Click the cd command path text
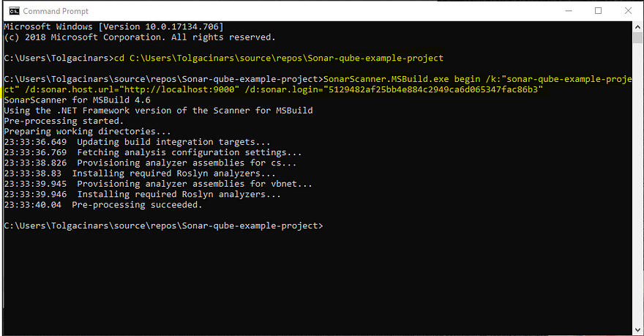Screen dimensions: 644x336 (286, 59)
